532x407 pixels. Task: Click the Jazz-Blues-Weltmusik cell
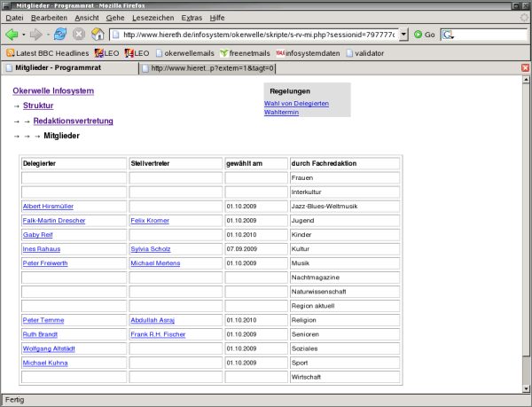click(x=345, y=207)
